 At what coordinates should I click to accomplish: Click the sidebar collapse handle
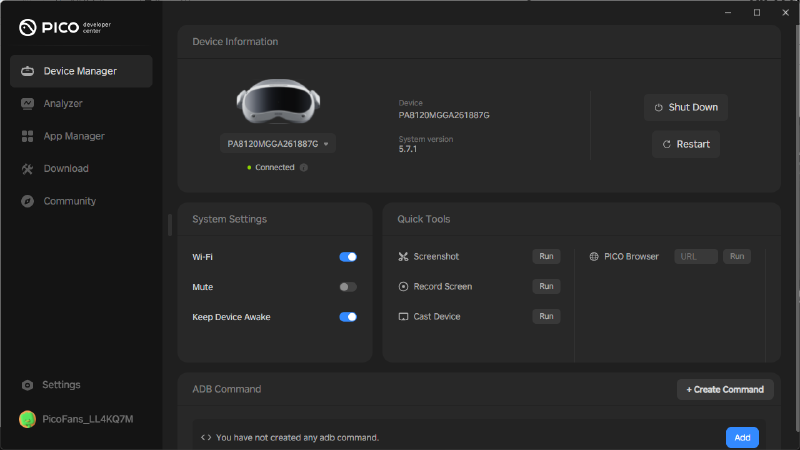pyautogui.click(x=170, y=224)
